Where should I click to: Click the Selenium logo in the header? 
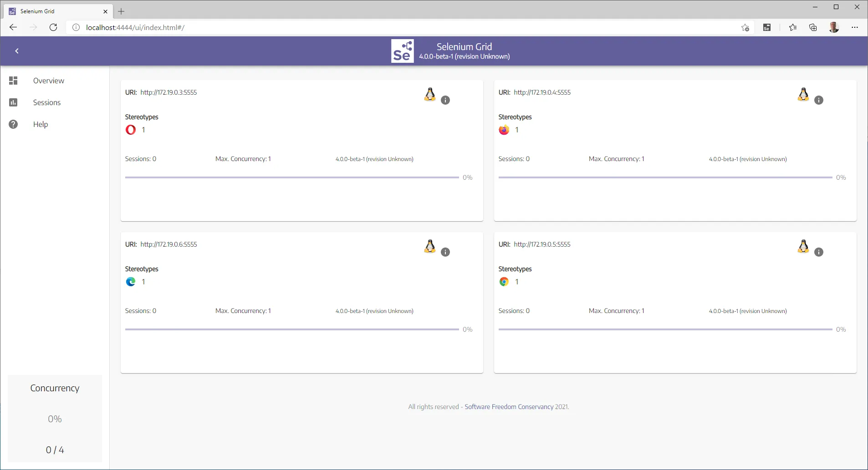[403, 51]
